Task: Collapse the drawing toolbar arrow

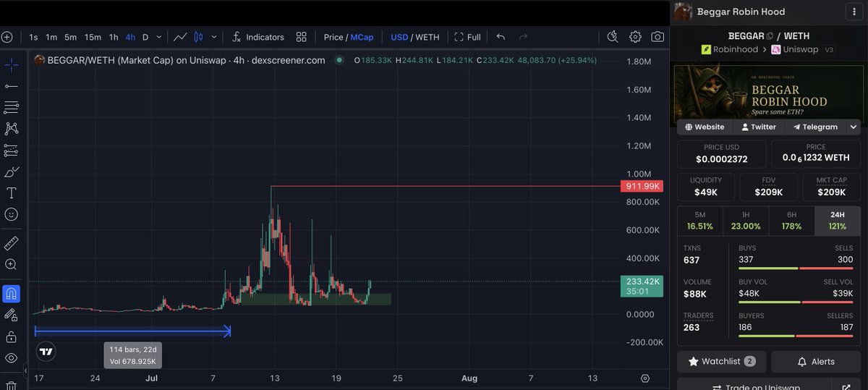Action: (25, 371)
